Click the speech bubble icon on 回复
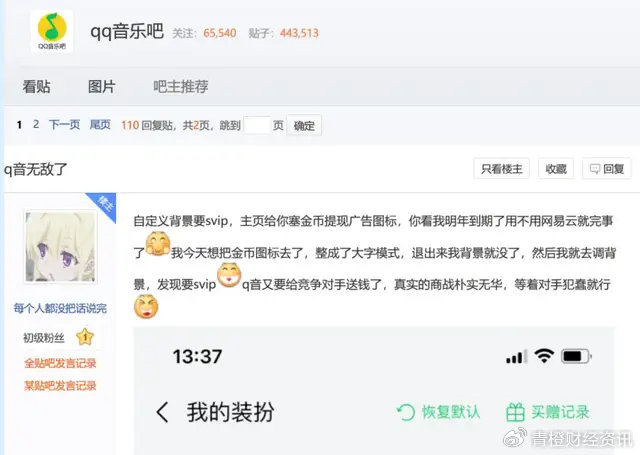 click(x=595, y=169)
